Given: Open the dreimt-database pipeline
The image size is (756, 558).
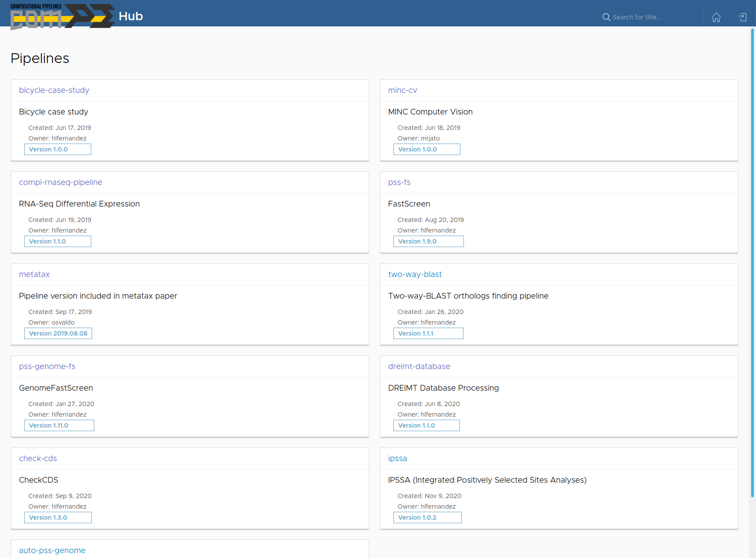Looking at the screenshot, I should point(419,366).
